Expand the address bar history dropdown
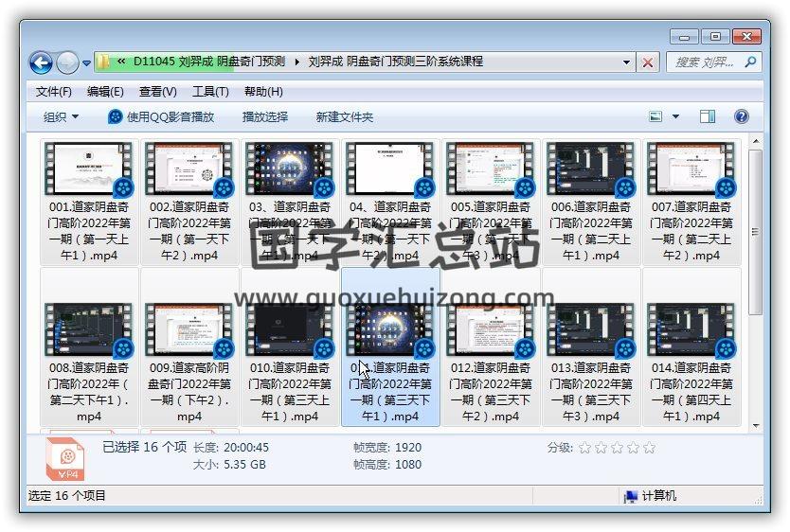The image size is (790, 532). (x=627, y=62)
